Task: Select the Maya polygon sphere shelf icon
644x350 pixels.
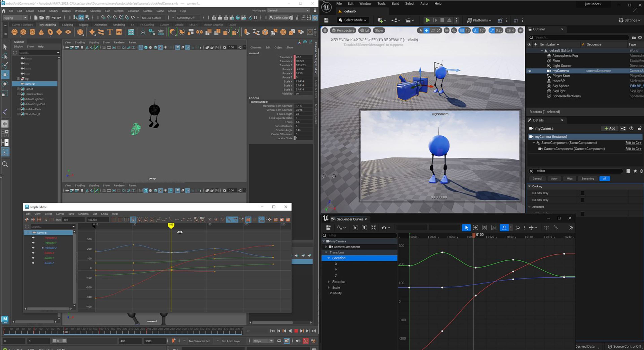Action: [x=15, y=32]
